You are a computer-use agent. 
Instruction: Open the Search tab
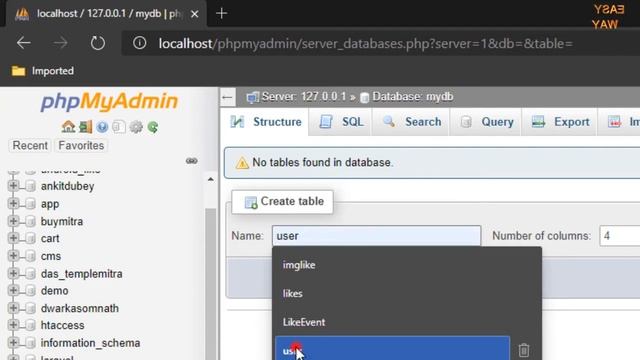[x=411, y=122]
